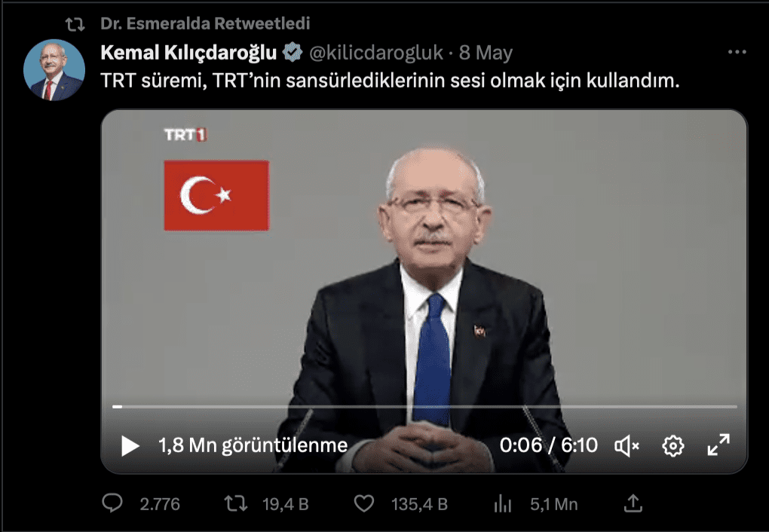
Task: Like the tweet with heart icon
Action: tap(364, 503)
